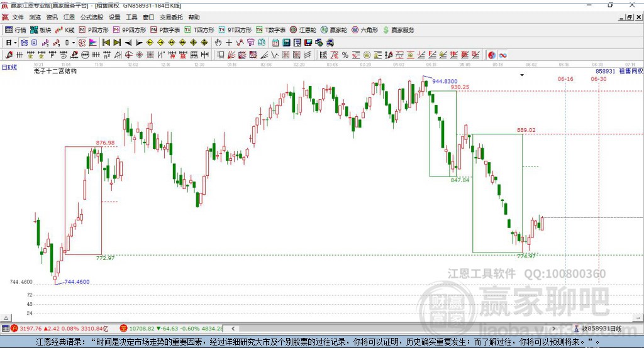Open the 文件 menu
Screen dimensions: 644x348
[x=18, y=17]
